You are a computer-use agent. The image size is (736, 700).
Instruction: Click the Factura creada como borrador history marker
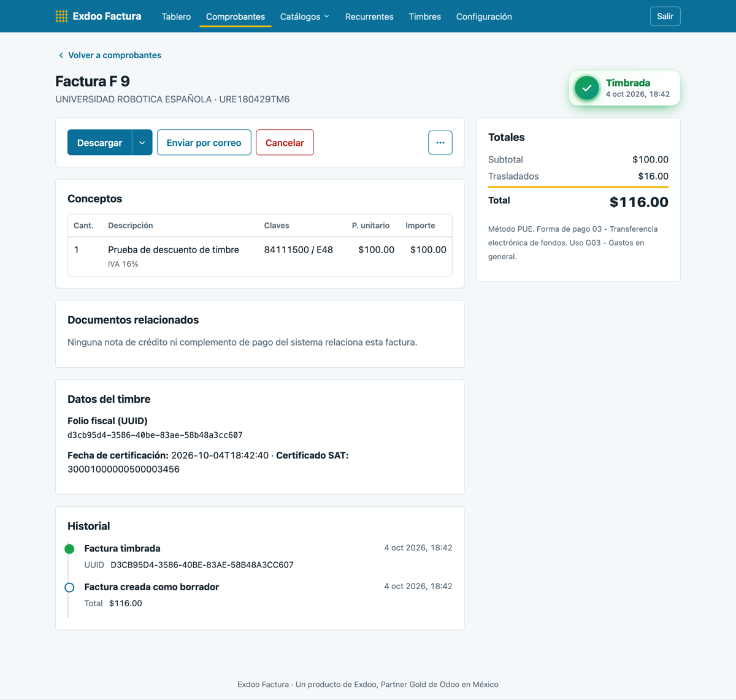point(69,587)
